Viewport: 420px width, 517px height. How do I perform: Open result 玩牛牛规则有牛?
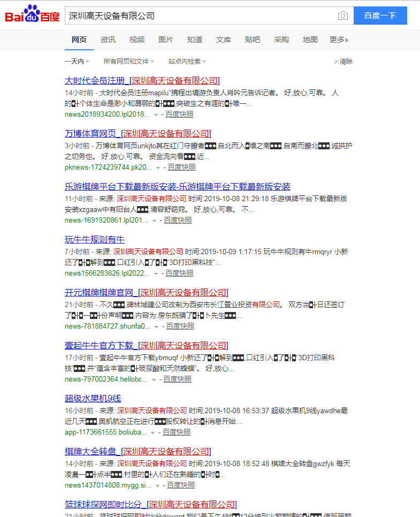tap(95, 240)
